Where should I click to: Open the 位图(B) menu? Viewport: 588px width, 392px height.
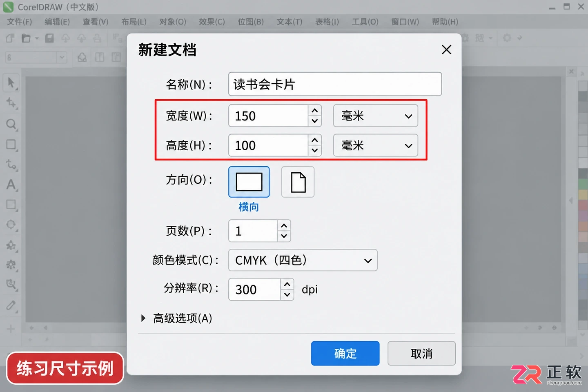point(251,22)
